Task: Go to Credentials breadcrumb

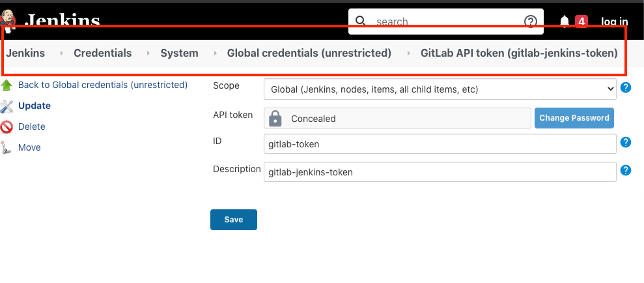Action: [x=102, y=53]
